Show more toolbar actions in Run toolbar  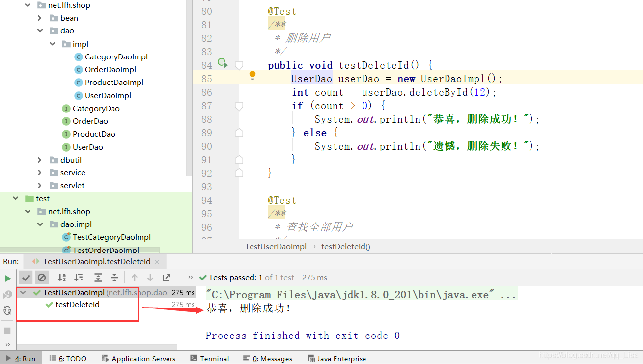point(191,278)
